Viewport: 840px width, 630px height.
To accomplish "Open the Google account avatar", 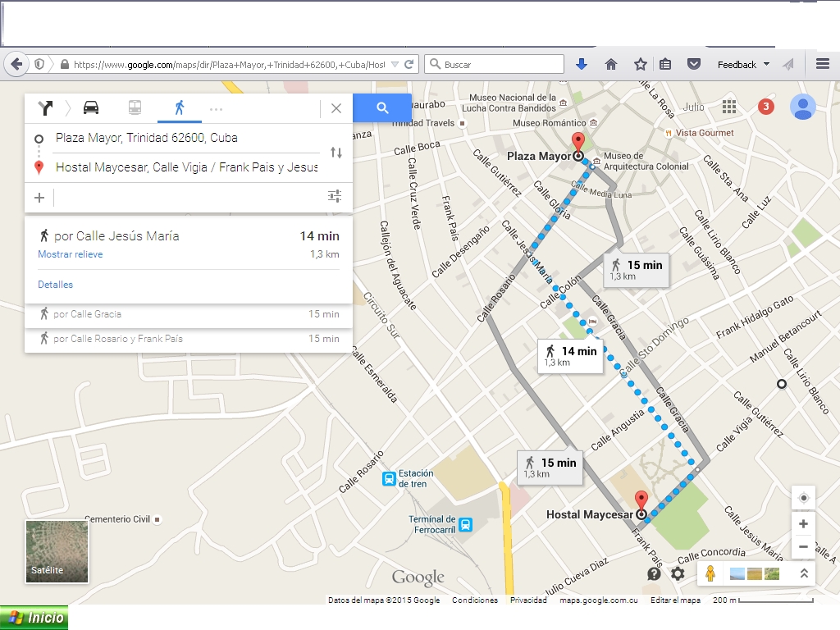I will point(803,107).
